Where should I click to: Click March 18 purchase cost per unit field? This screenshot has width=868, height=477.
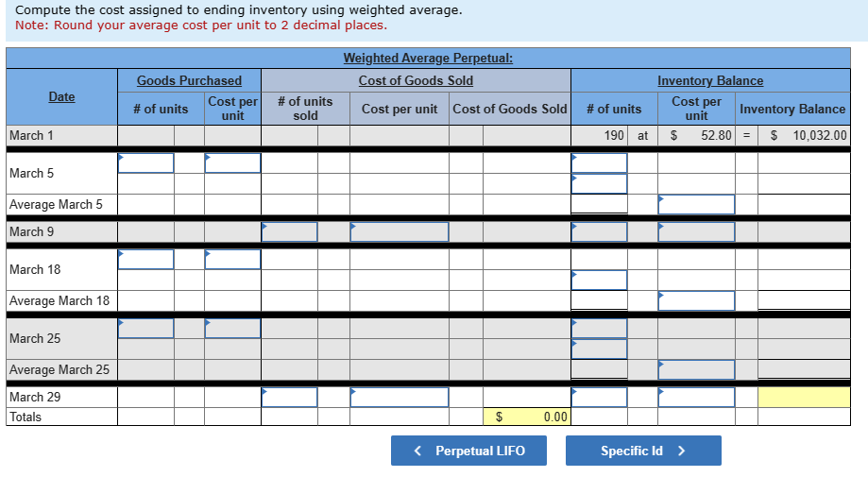pyautogui.click(x=232, y=259)
